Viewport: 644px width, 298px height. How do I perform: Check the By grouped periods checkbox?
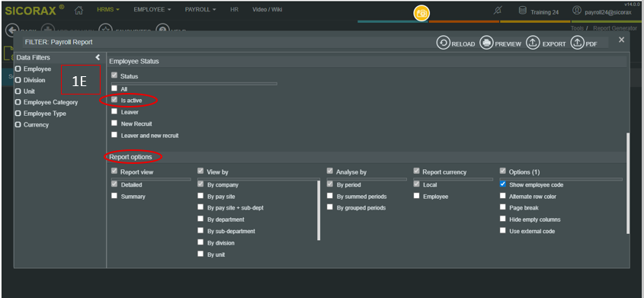330,207
